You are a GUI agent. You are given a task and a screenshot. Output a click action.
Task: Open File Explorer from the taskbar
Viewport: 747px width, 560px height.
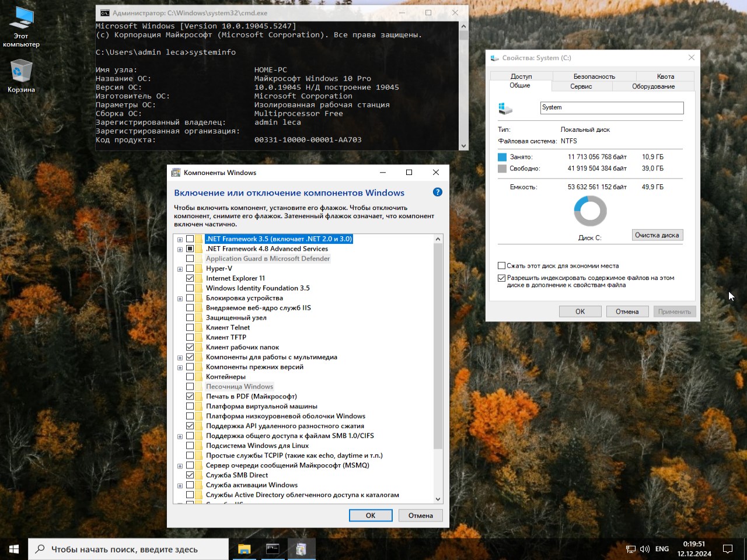(244, 549)
